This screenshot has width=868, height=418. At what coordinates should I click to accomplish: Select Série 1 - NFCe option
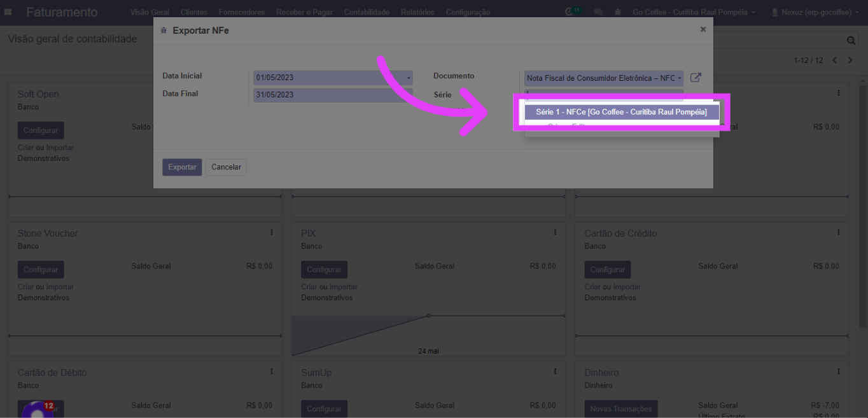pos(621,112)
